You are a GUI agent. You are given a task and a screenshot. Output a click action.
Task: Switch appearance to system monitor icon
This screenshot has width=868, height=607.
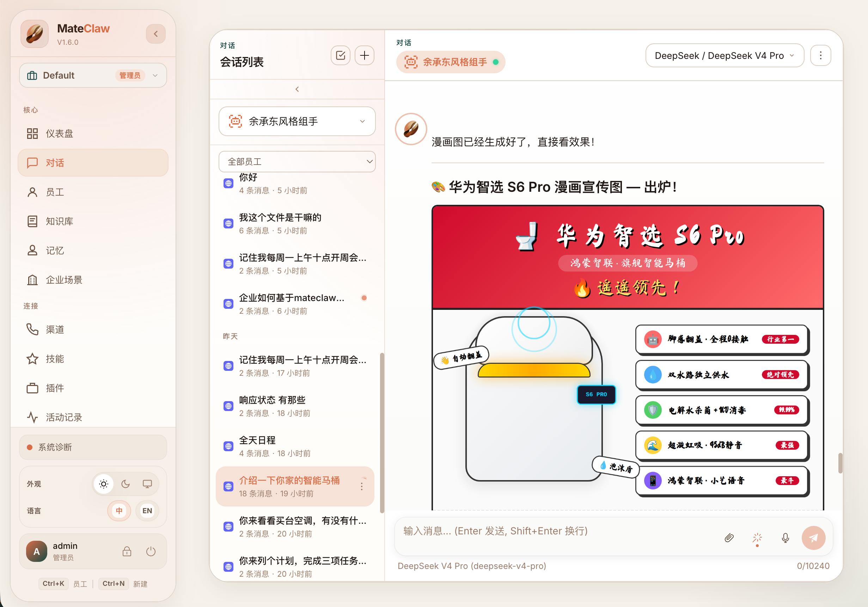tap(147, 484)
